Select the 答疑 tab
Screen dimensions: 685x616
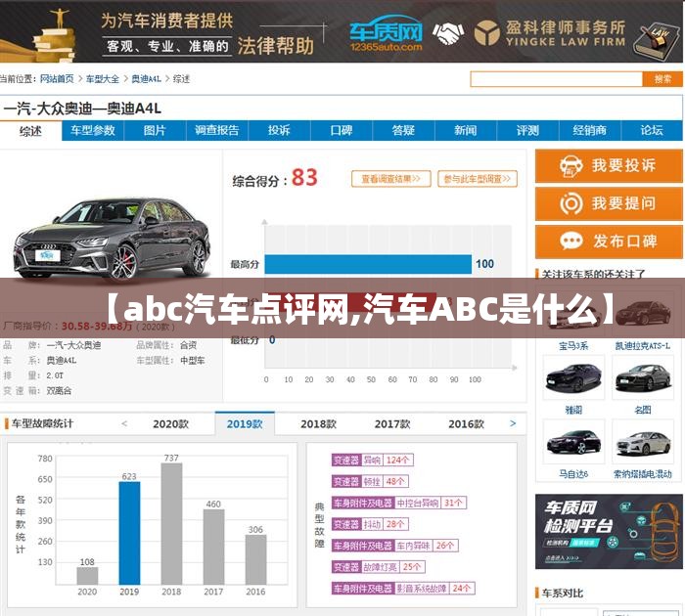tap(403, 131)
